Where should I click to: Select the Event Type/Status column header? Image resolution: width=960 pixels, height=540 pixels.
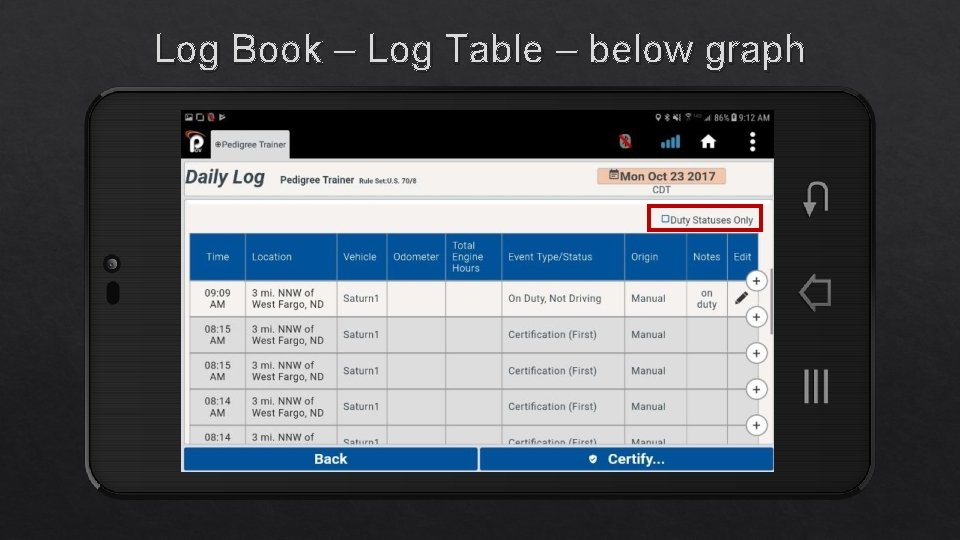[563, 257]
